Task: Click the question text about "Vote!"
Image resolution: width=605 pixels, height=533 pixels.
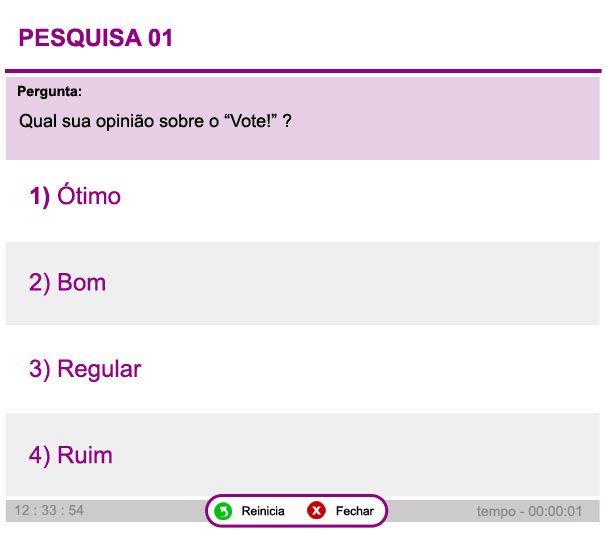Action: click(155, 121)
